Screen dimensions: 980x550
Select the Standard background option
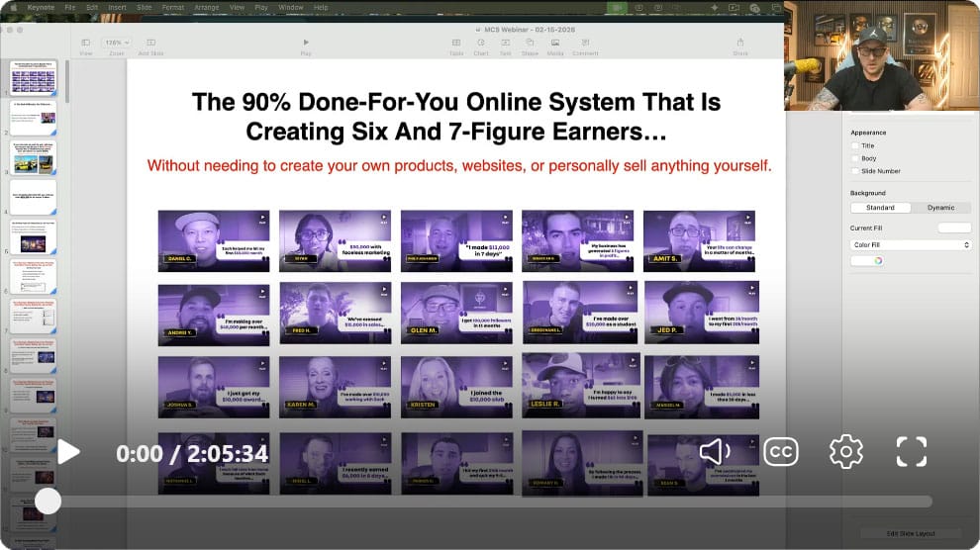click(880, 208)
